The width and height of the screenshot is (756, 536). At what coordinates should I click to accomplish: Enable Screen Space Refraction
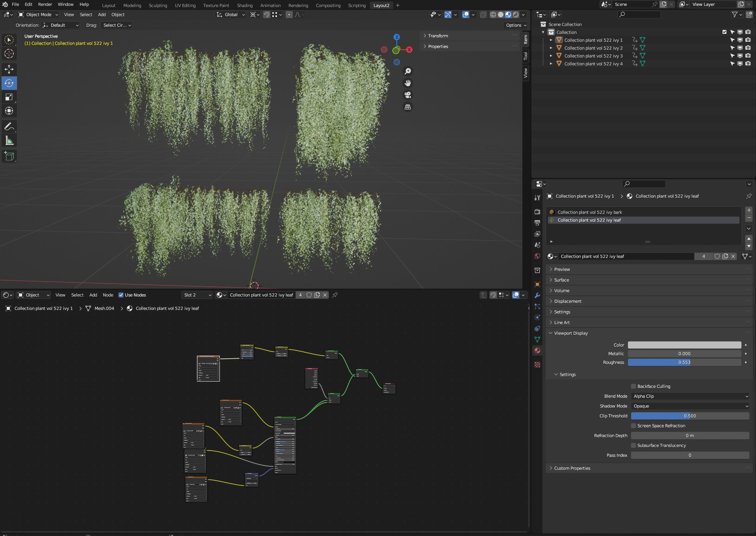click(x=633, y=426)
